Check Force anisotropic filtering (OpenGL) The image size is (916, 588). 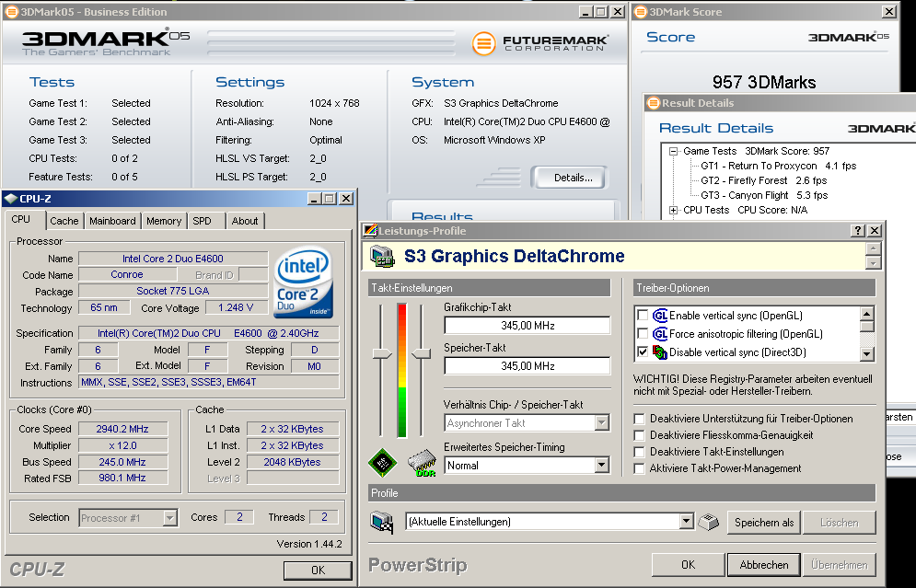[x=643, y=334]
